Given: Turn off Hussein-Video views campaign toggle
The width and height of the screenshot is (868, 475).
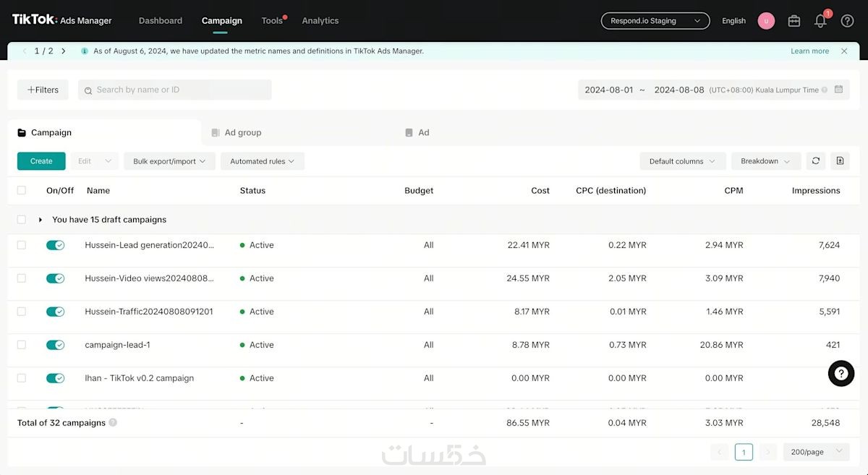Looking at the screenshot, I should point(56,278).
